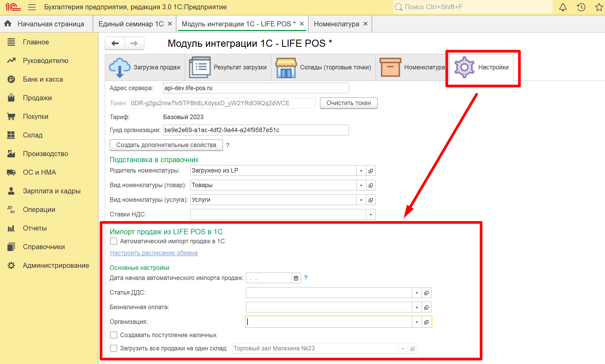Click Создать дополнительные свойства button
The image size is (605, 364).
(x=166, y=145)
